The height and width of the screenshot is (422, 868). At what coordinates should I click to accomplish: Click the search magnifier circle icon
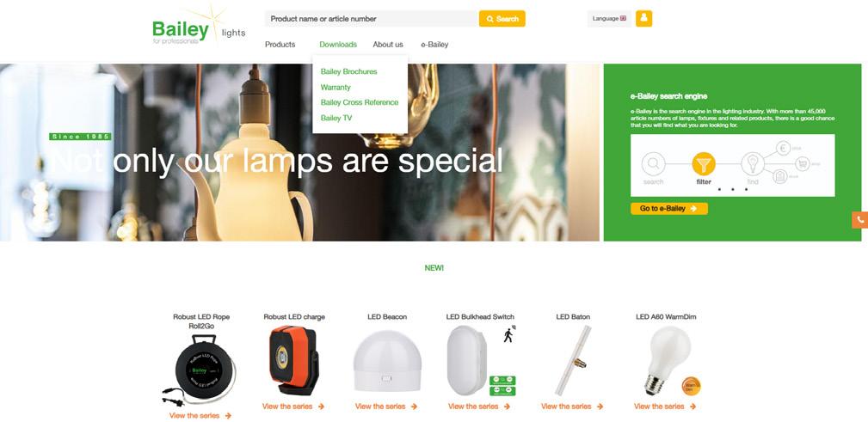653,163
